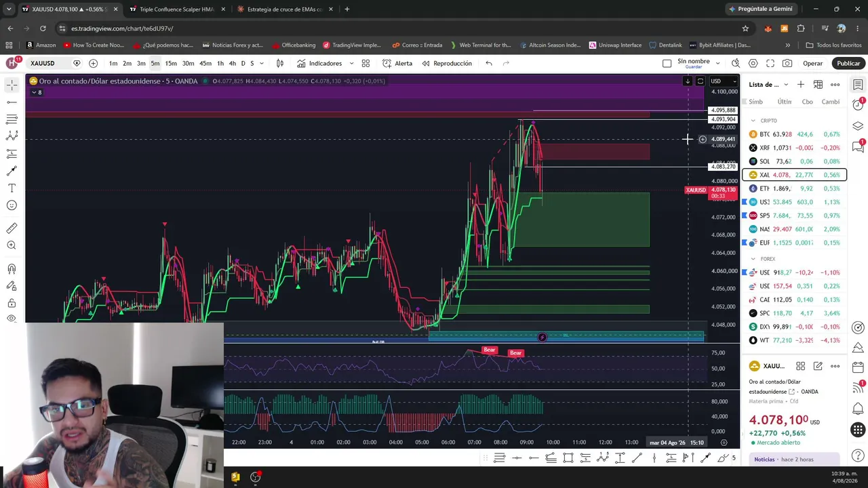Select the trend line drawing tool
This screenshot has width=868, height=488.
[x=12, y=102]
